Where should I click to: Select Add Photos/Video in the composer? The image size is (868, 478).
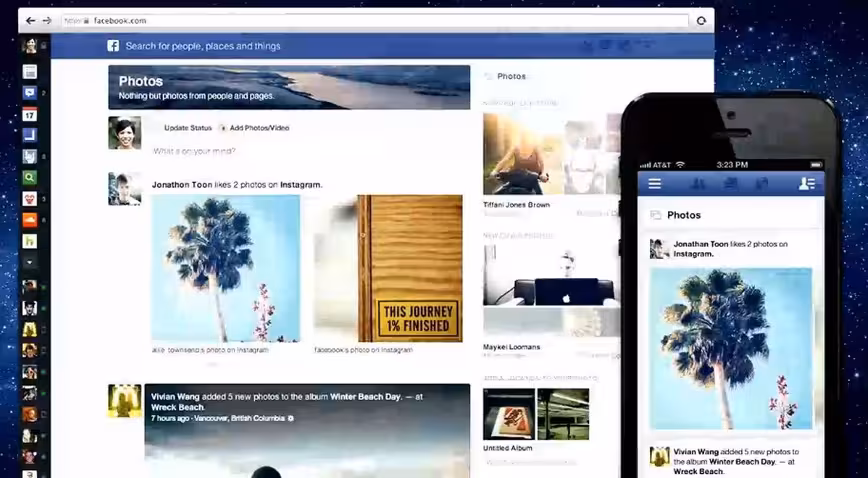click(x=259, y=128)
